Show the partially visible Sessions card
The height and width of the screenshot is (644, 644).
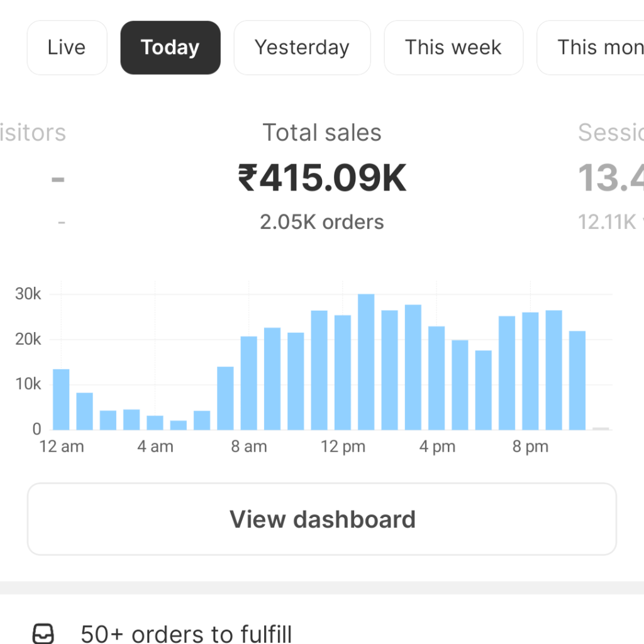(x=611, y=177)
